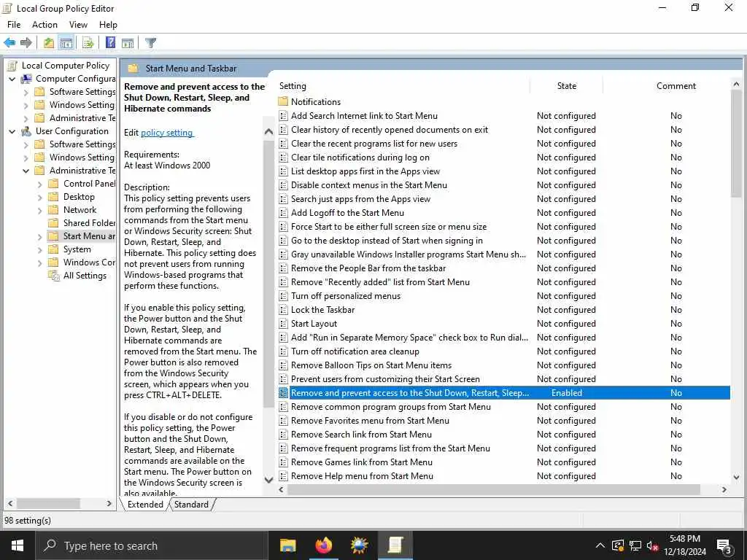Click the Filter funnel toolbar icon

150,43
